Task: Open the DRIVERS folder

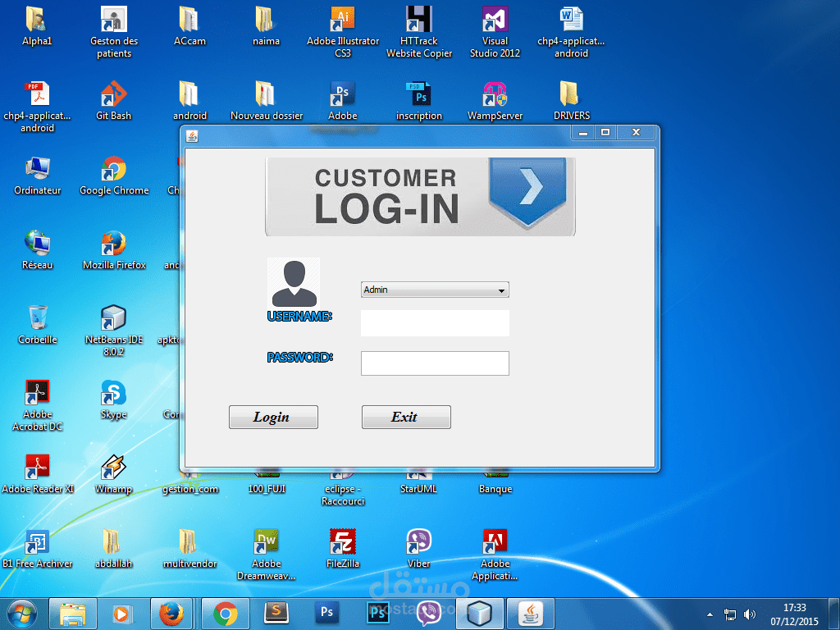Action: [x=571, y=101]
